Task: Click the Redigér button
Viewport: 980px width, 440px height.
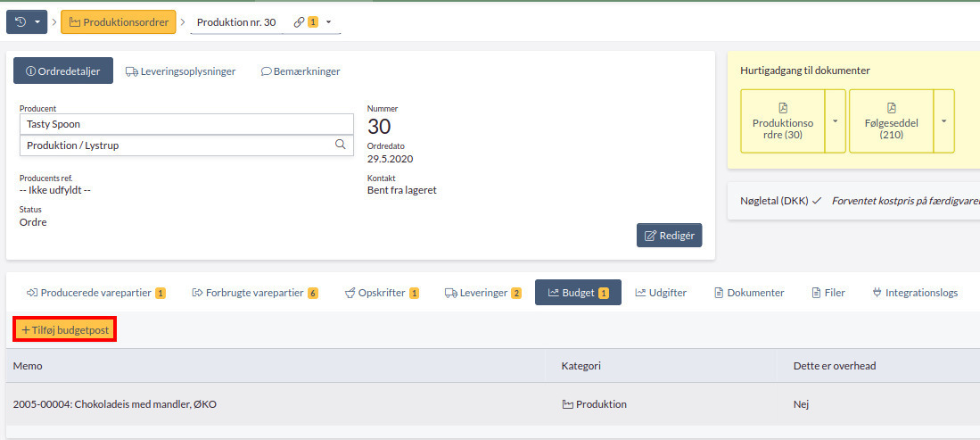Action: (x=669, y=236)
